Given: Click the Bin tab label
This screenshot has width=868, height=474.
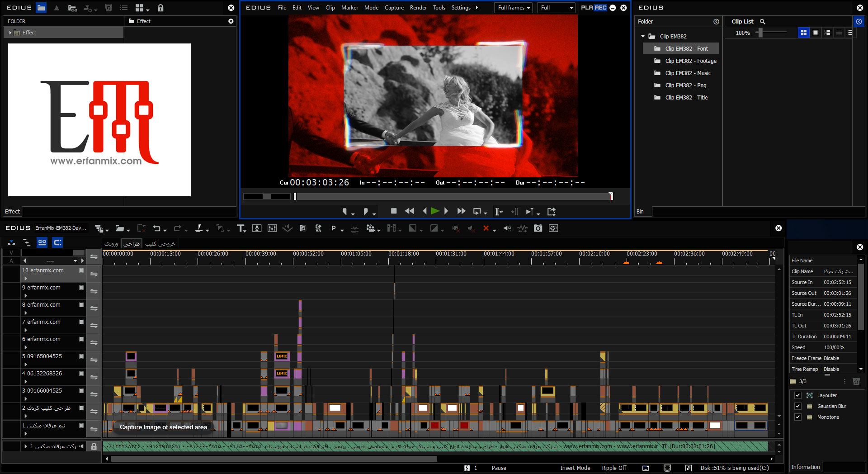Looking at the screenshot, I should pyautogui.click(x=640, y=211).
